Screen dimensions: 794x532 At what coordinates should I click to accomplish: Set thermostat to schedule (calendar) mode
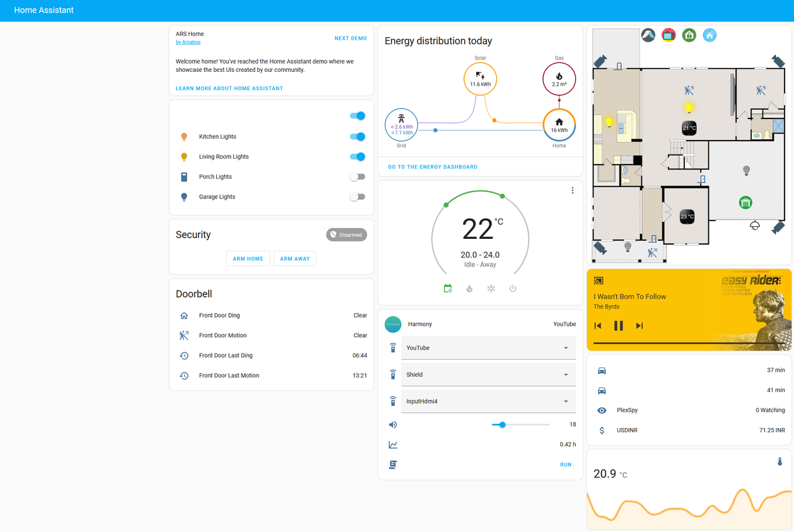(448, 289)
